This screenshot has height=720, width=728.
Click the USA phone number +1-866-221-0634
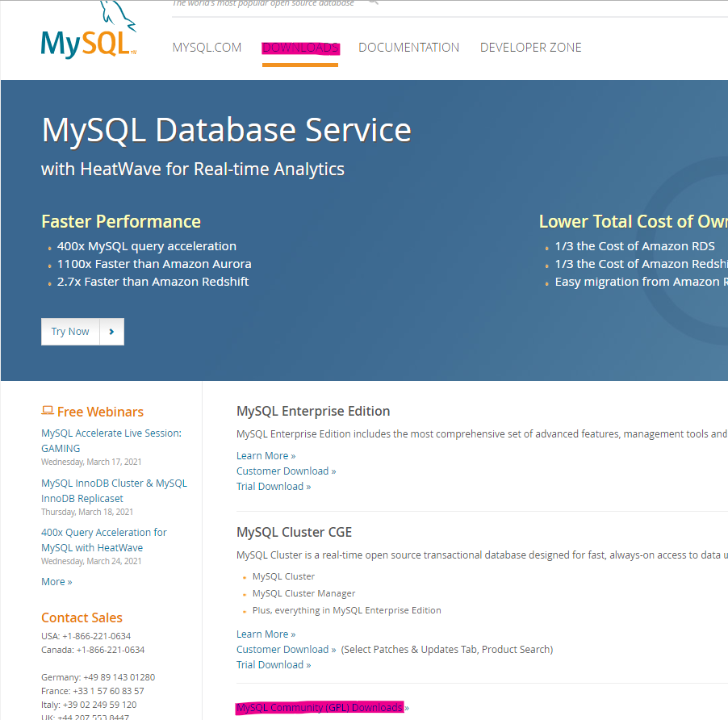coord(97,636)
